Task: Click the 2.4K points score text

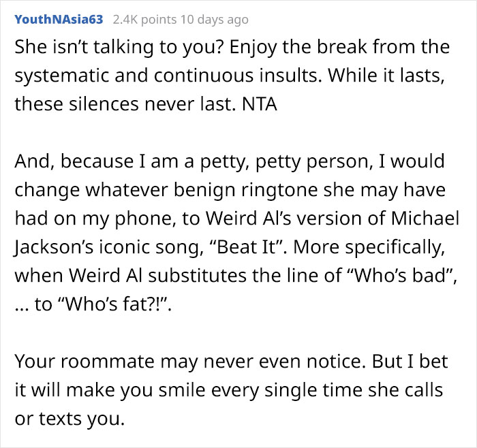Action: [x=144, y=20]
